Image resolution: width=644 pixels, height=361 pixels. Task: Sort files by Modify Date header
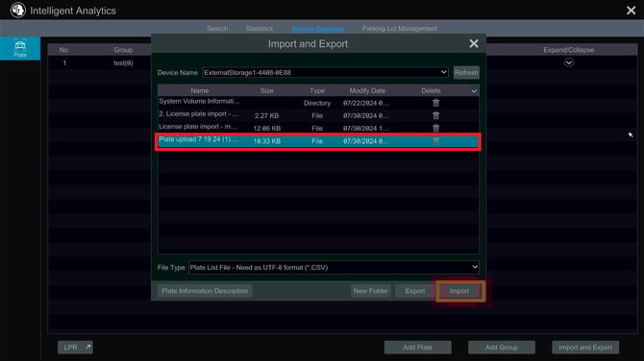[x=367, y=90]
